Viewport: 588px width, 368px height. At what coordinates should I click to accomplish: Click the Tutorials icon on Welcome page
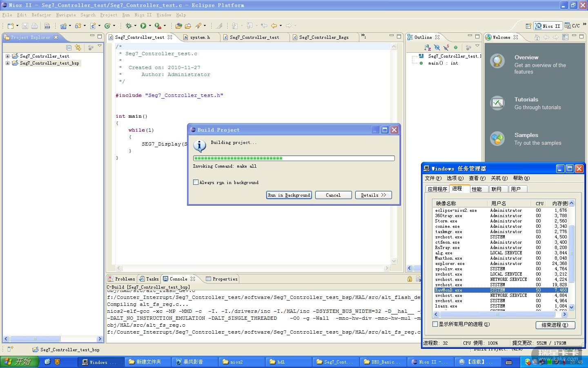point(497,103)
